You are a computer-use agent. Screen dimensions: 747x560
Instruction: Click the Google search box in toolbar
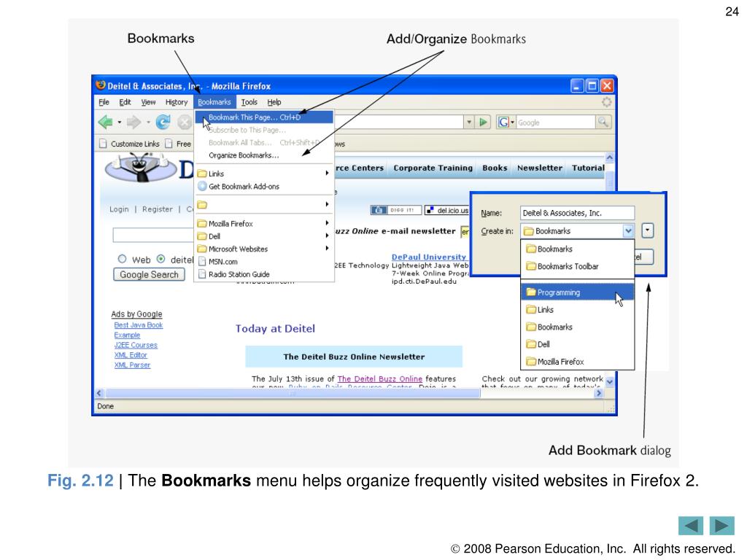point(555,122)
